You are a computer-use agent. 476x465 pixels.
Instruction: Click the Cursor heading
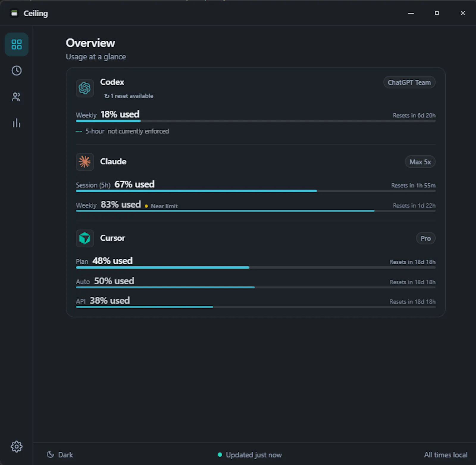(112, 238)
